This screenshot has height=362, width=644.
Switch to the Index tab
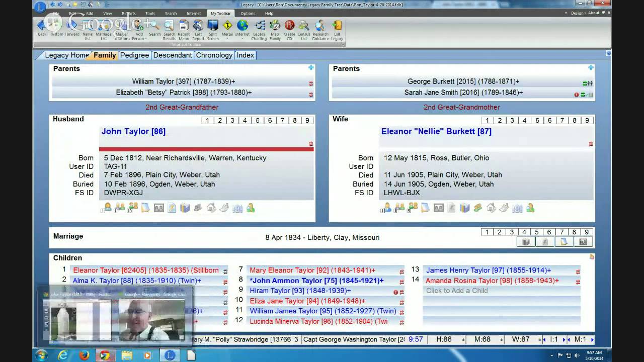tap(246, 55)
